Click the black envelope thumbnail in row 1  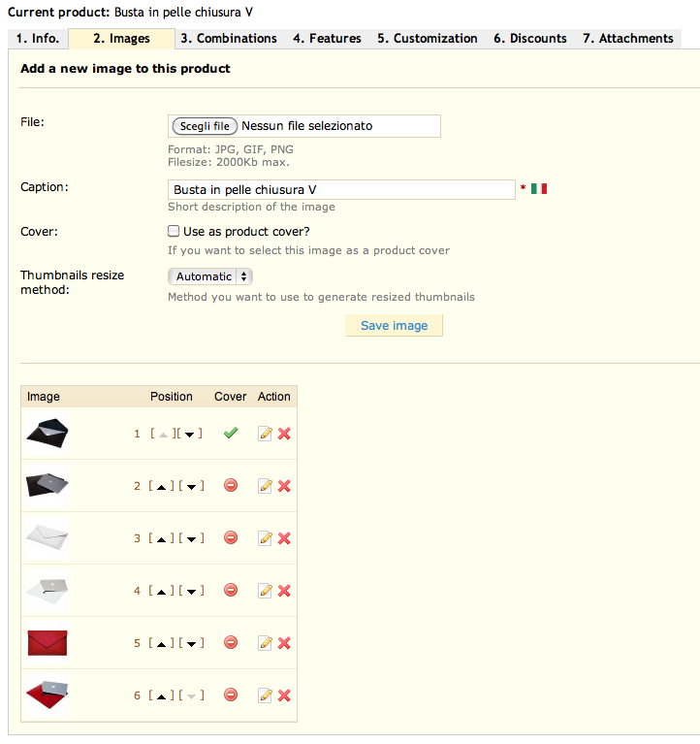(x=48, y=434)
